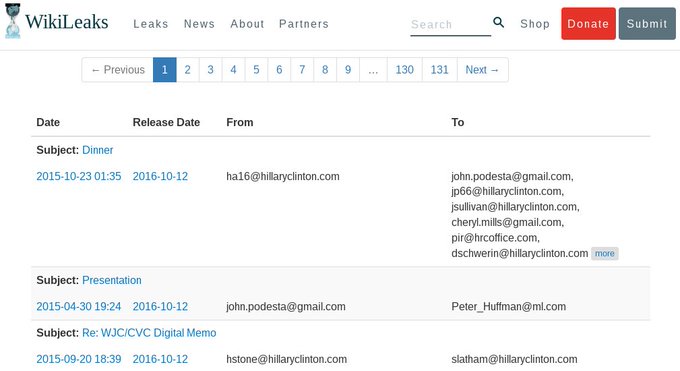Image resolution: width=680 pixels, height=371 pixels.
Task: Go to page 4
Action: click(233, 70)
